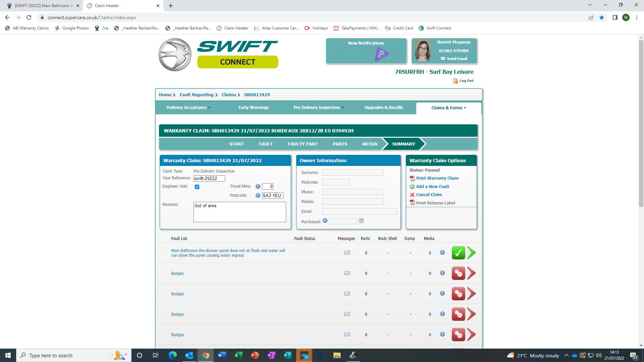Click the green checkmark on Main Bathroom fault
Viewport: 644px width, 362px height.
(458, 253)
